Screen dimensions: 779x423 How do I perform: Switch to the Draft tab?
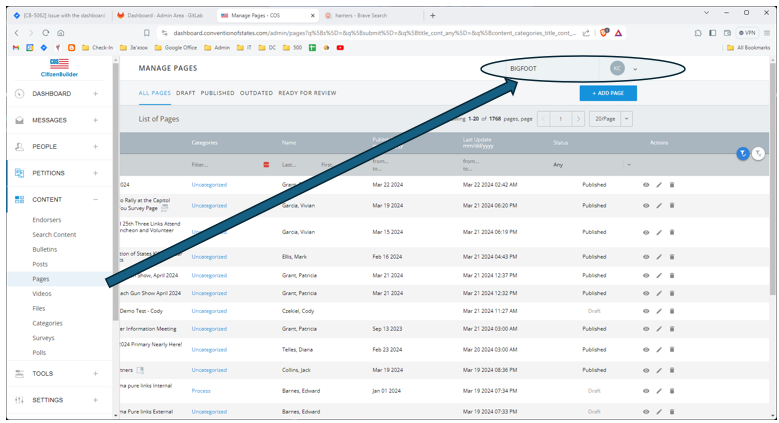185,93
